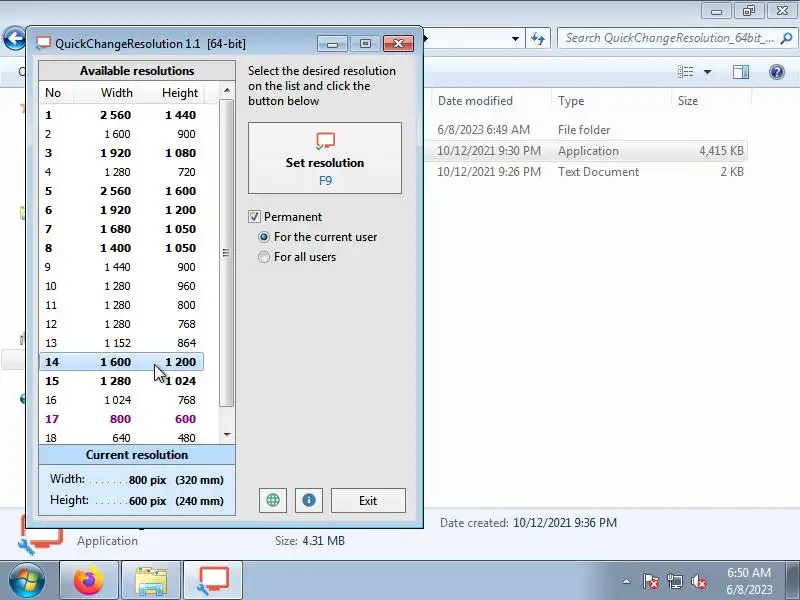This screenshot has height=600, width=800.
Task: Select resolution row 10 1280 x 960
Action: tap(121, 286)
